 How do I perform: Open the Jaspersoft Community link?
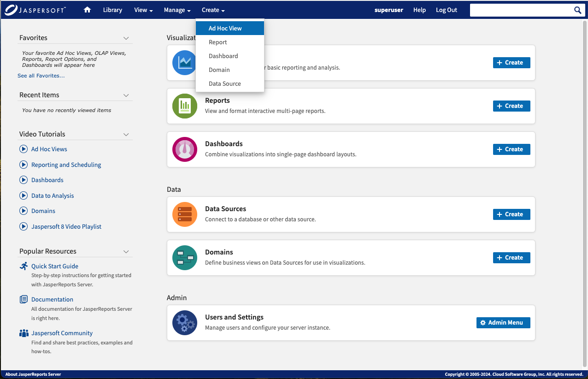62,333
